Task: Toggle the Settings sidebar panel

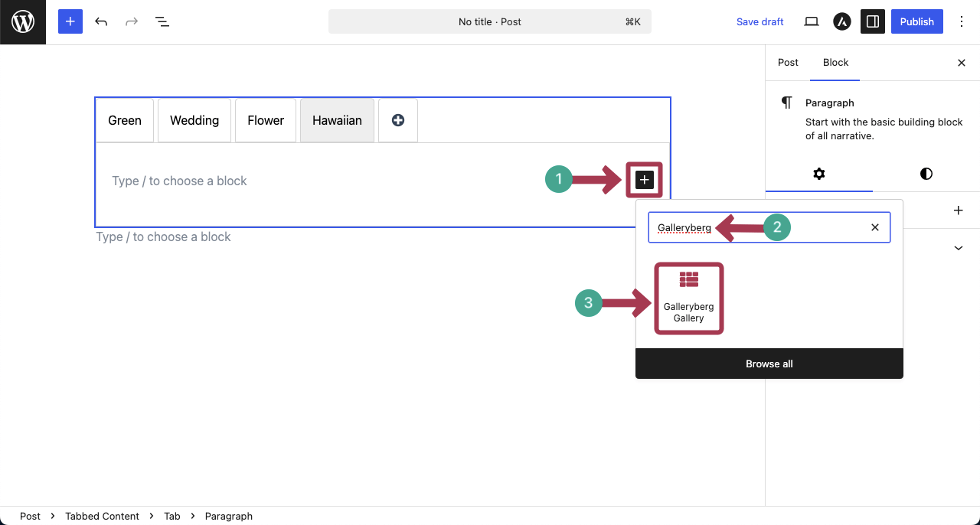Action: point(873,21)
